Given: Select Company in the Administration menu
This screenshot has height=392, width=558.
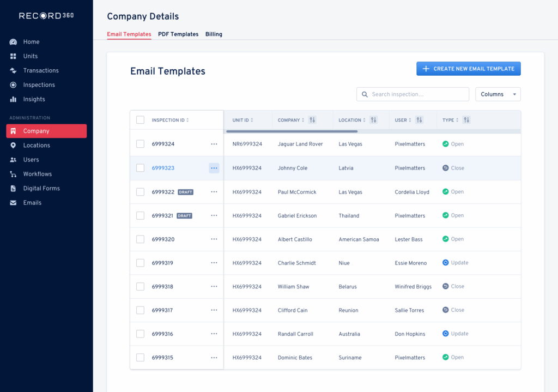Looking at the screenshot, I should [x=46, y=131].
